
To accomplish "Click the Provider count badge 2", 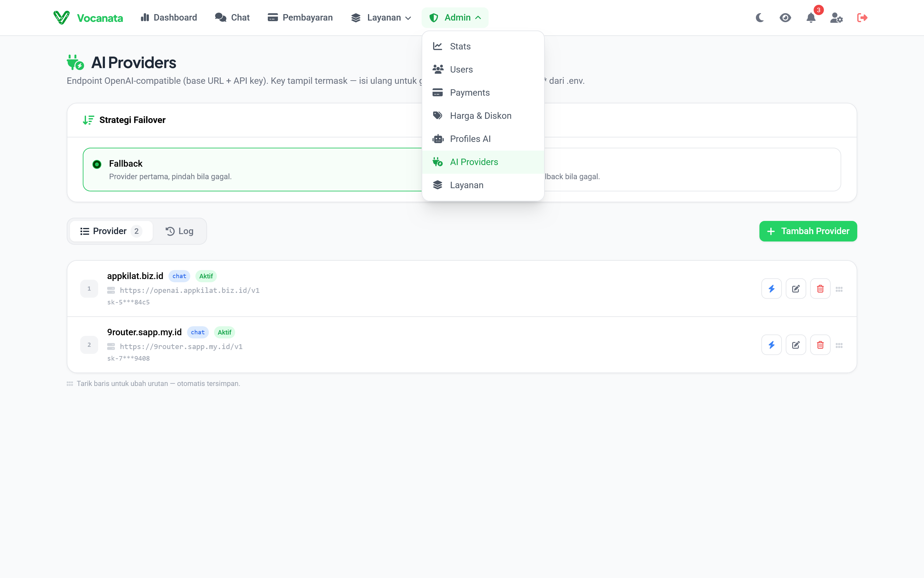I will coord(136,231).
